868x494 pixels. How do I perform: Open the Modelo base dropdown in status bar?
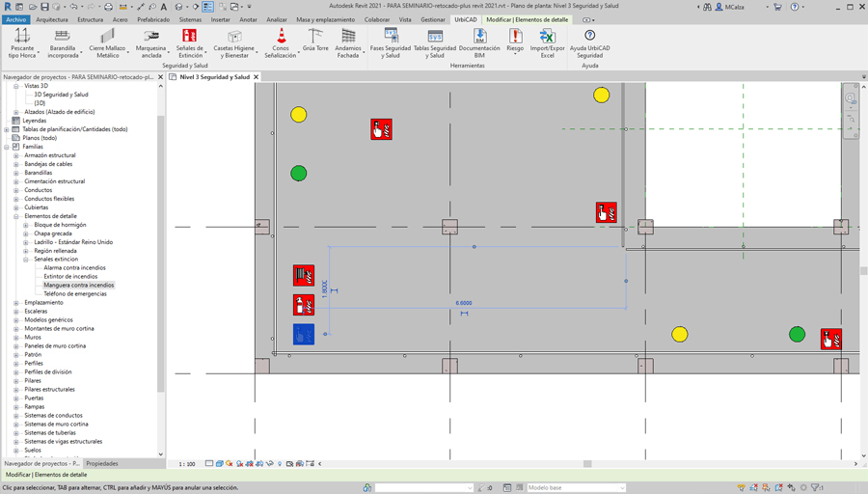click(576, 488)
